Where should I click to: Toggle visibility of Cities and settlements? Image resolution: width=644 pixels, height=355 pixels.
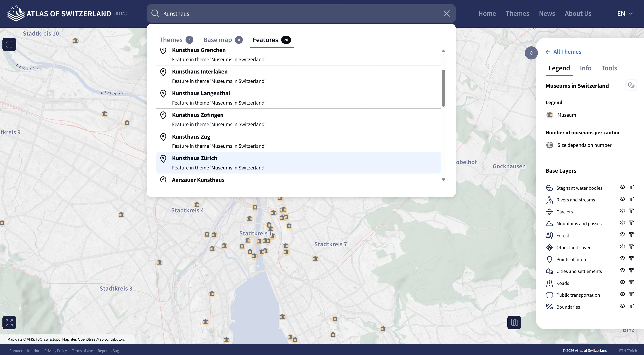click(622, 270)
